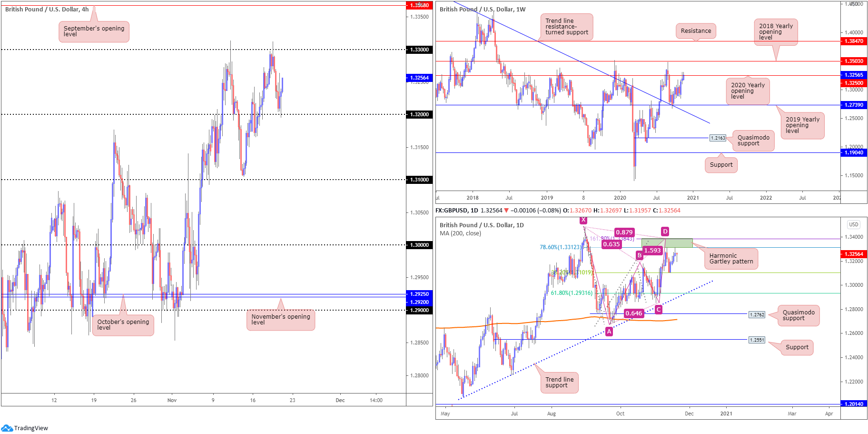
Task: Click the B point marker of the Gartley pattern
Action: coord(639,255)
